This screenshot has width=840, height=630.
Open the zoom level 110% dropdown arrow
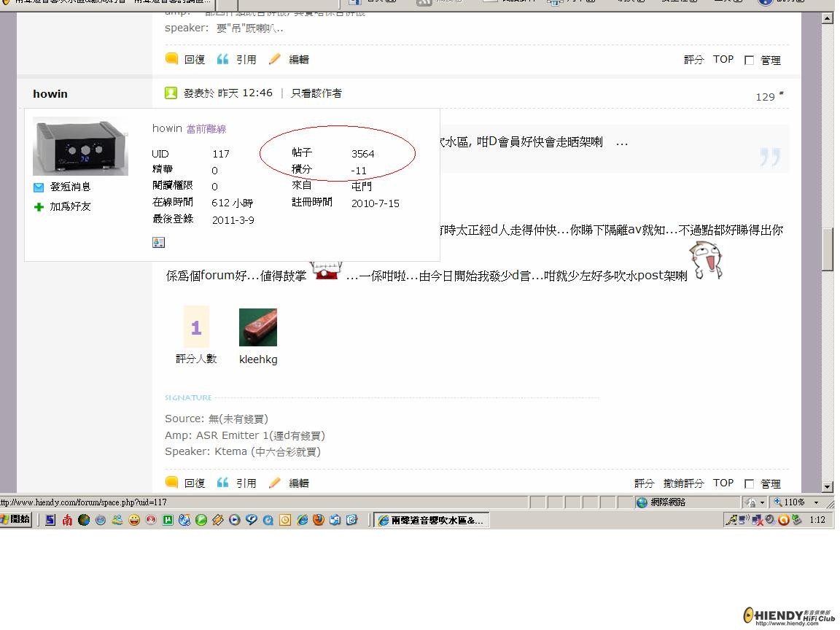[816, 502]
